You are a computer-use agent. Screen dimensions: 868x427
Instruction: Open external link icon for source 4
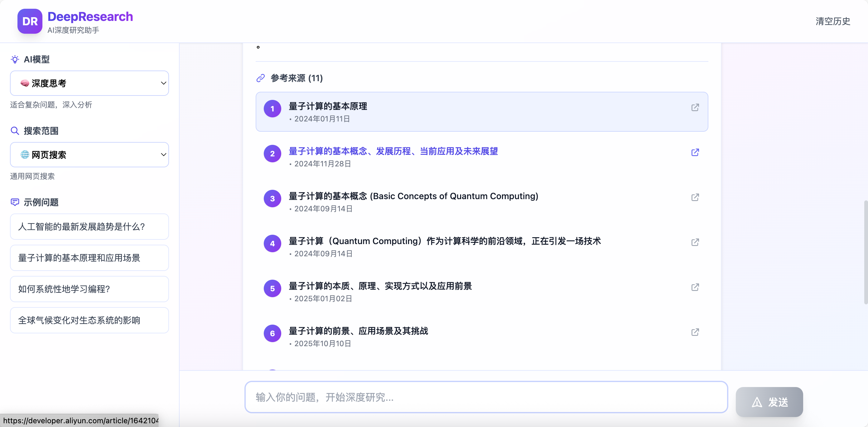[x=695, y=242]
